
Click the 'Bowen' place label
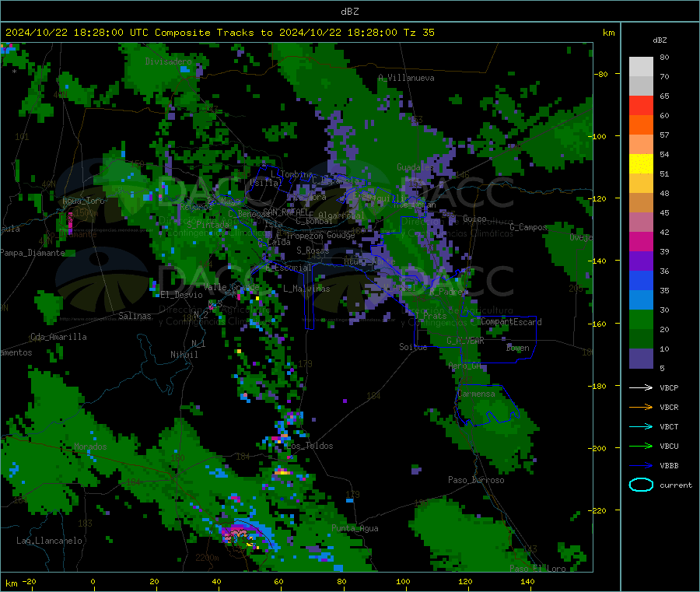pos(518,348)
